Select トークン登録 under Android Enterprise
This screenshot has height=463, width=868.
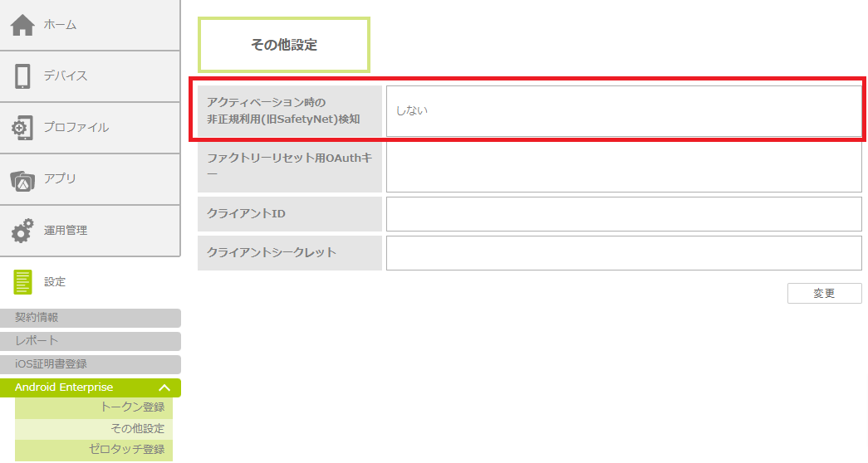[132, 407]
